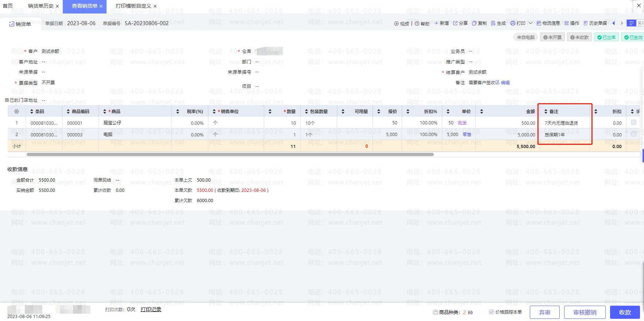644x321 pixels.
Task: Sort table by 商品 column arrows
Action: 105,112
